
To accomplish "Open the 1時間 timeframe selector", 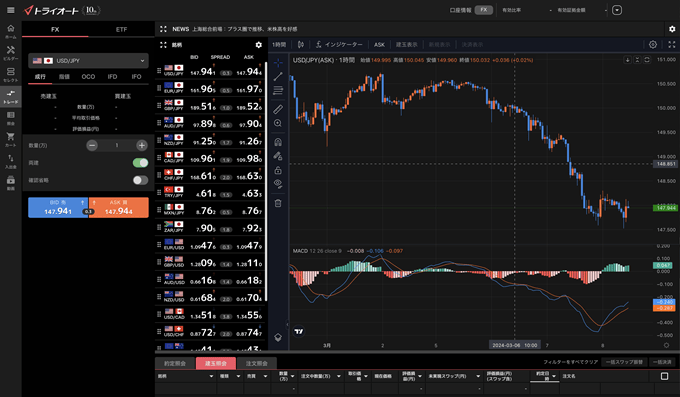I will tap(279, 45).
